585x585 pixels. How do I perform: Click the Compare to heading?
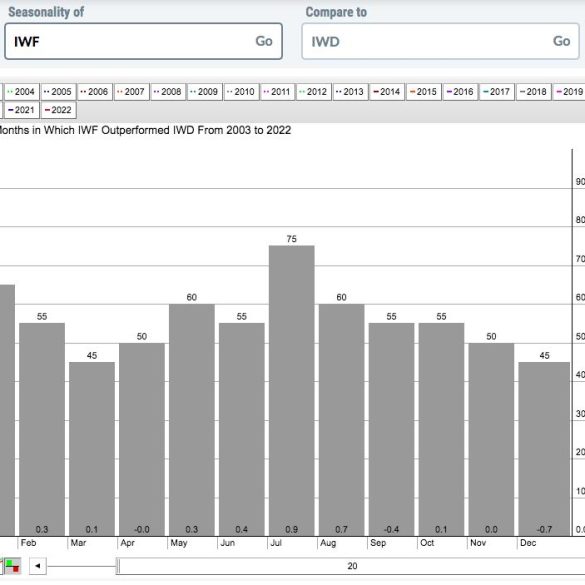pyautogui.click(x=336, y=12)
